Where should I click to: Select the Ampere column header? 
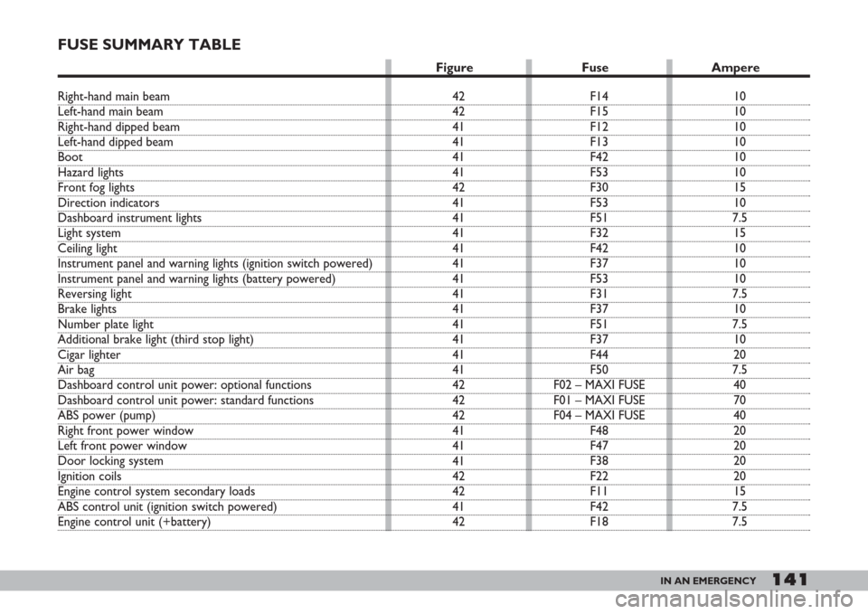pos(735,68)
